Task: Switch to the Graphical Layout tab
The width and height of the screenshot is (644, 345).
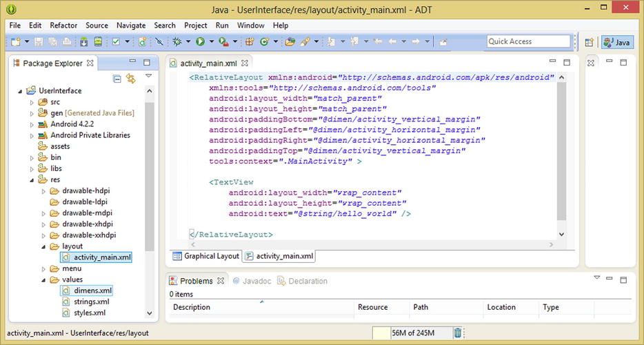Action: [x=205, y=256]
